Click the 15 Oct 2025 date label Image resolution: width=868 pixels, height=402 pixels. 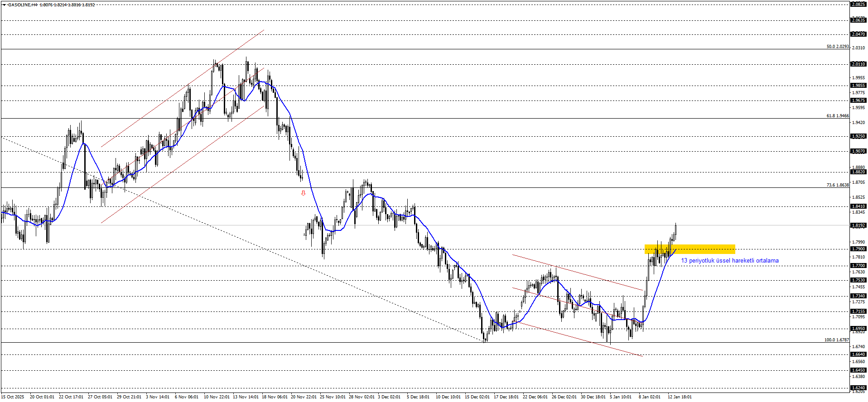[x=13, y=397]
